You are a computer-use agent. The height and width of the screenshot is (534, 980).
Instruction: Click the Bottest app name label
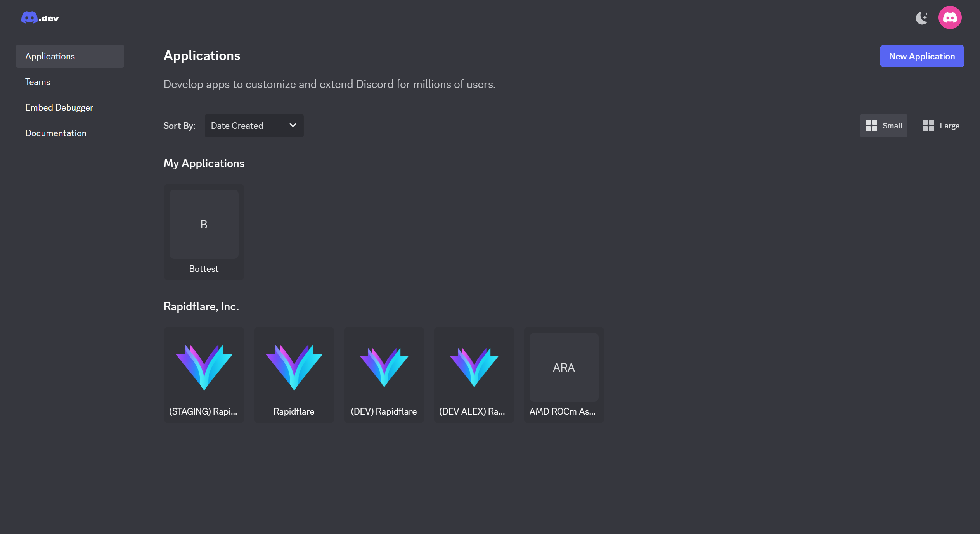[x=204, y=269]
